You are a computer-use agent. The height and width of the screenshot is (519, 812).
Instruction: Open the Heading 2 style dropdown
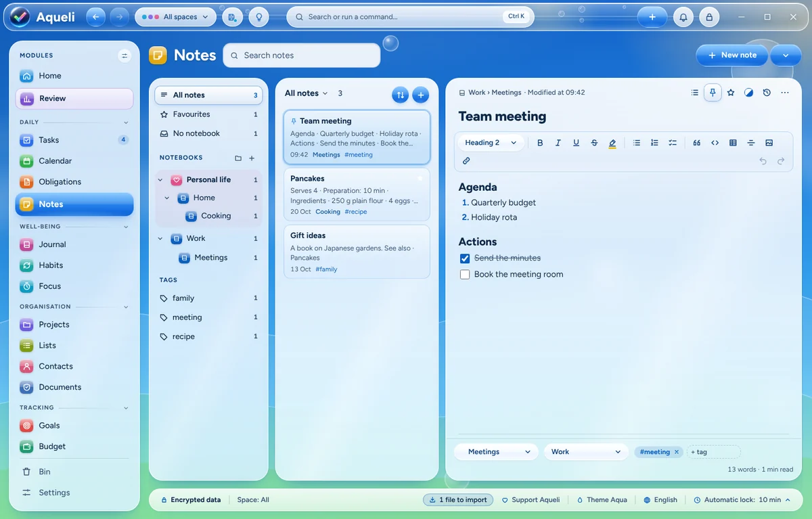[x=491, y=143]
